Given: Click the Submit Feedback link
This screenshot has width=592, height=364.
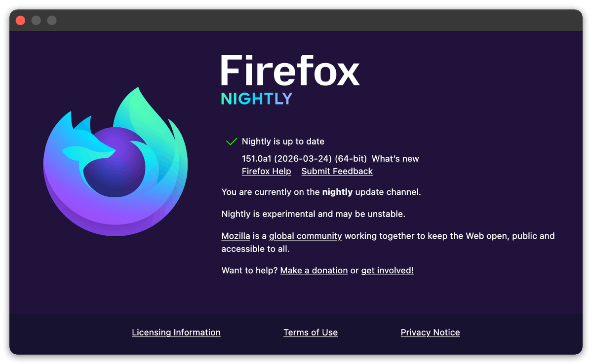Looking at the screenshot, I should click(337, 171).
